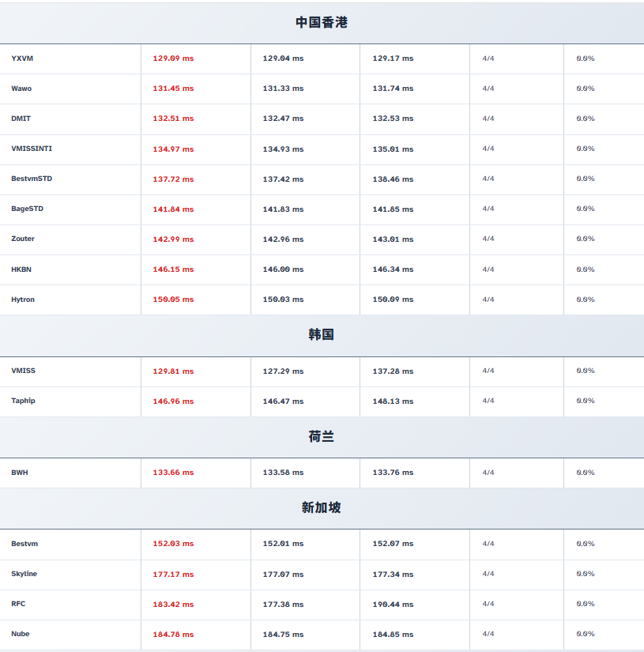Click the 中国香港 section header

(322, 22)
